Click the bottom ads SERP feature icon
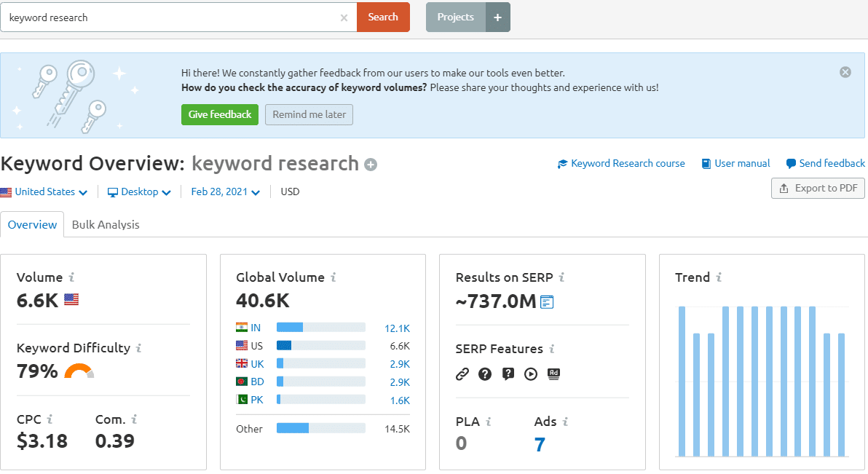The width and height of the screenshot is (868, 474). click(x=553, y=374)
